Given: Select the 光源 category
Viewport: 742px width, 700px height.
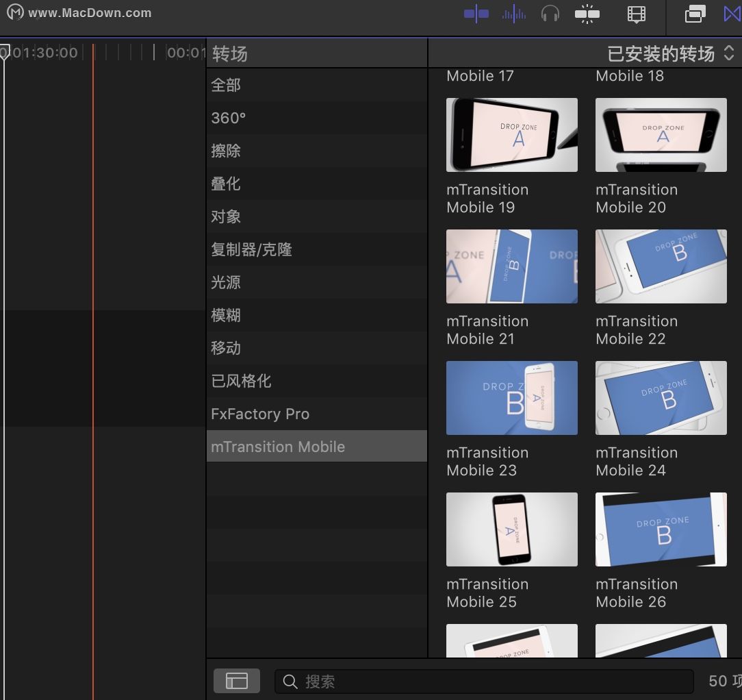Looking at the screenshot, I should 316,282.
